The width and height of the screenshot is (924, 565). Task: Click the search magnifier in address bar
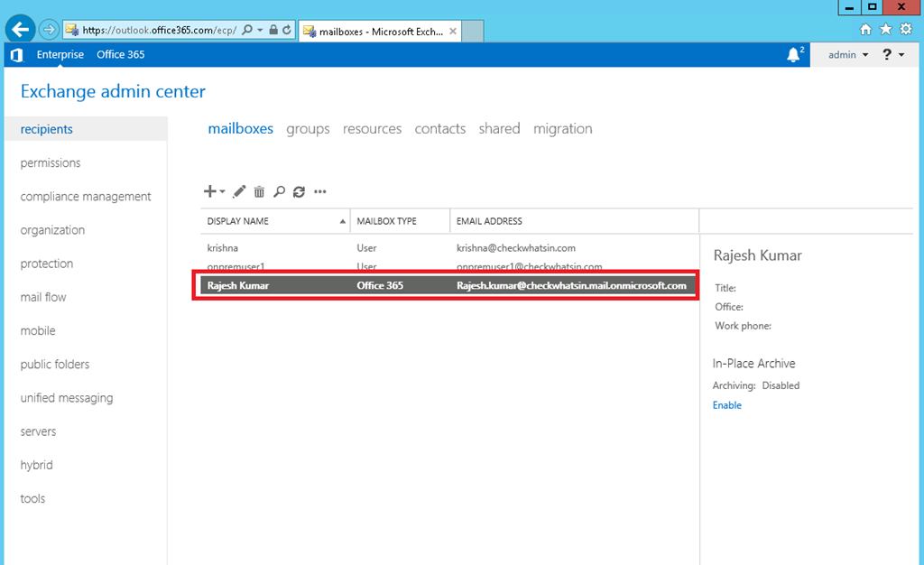(x=247, y=30)
